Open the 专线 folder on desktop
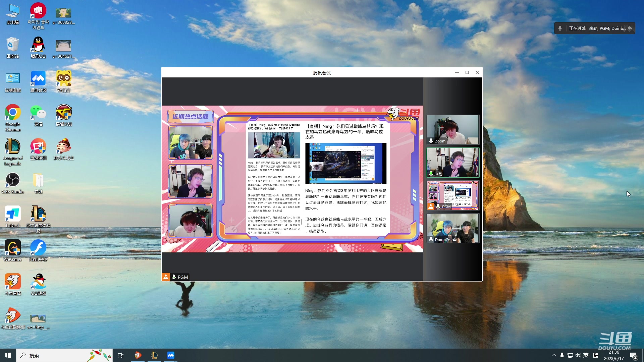The image size is (644, 362). pos(38,183)
